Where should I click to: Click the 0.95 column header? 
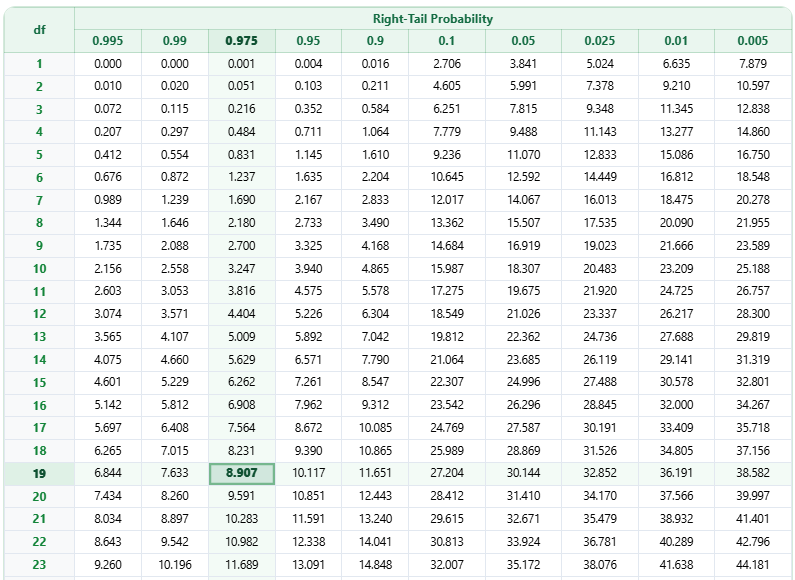[308, 41]
